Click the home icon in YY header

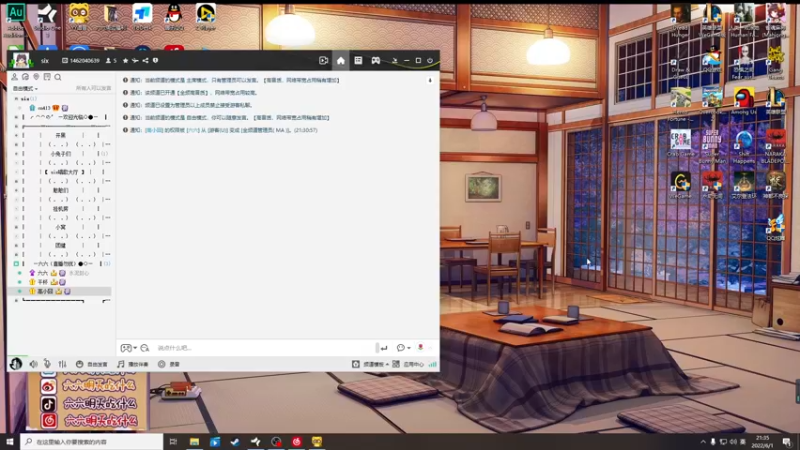341,60
